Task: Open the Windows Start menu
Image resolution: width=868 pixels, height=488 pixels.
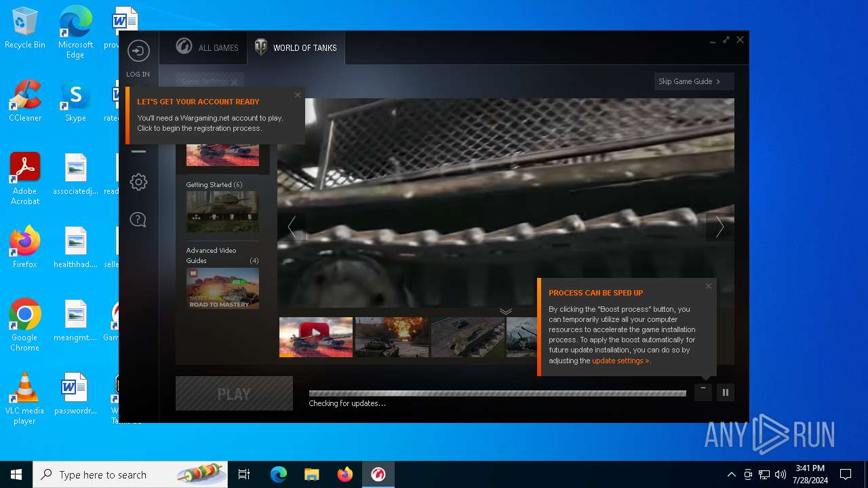Action: [16, 474]
